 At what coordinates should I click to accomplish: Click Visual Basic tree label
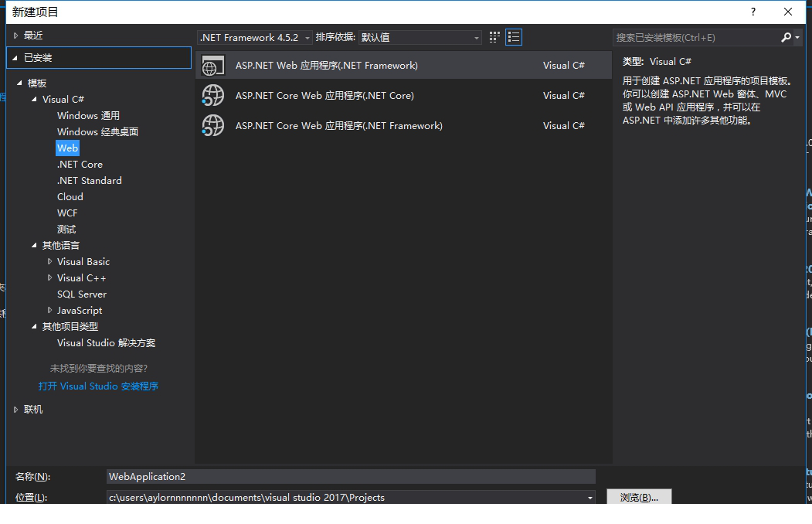pyautogui.click(x=83, y=261)
